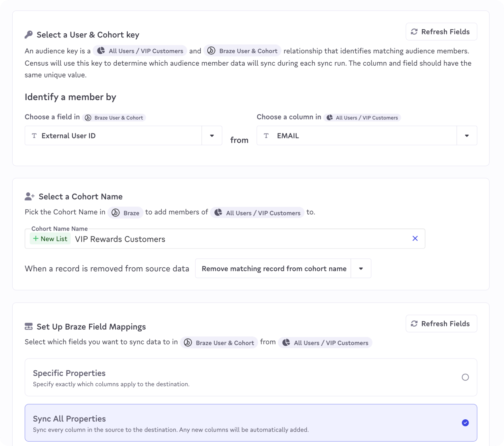Image resolution: width=504 pixels, height=446 pixels.
Task: Click the All Users / VIP Customers chip in Cohort Name section
Action: tap(257, 213)
